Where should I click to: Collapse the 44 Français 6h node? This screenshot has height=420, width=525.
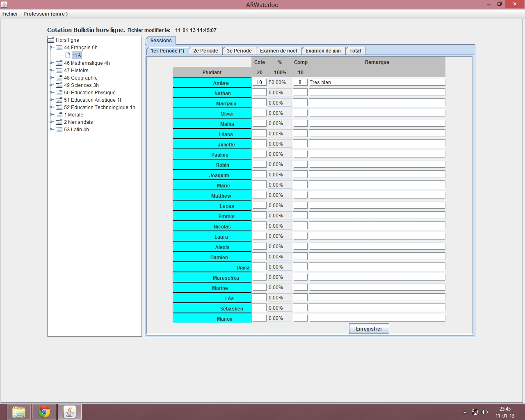pos(51,48)
